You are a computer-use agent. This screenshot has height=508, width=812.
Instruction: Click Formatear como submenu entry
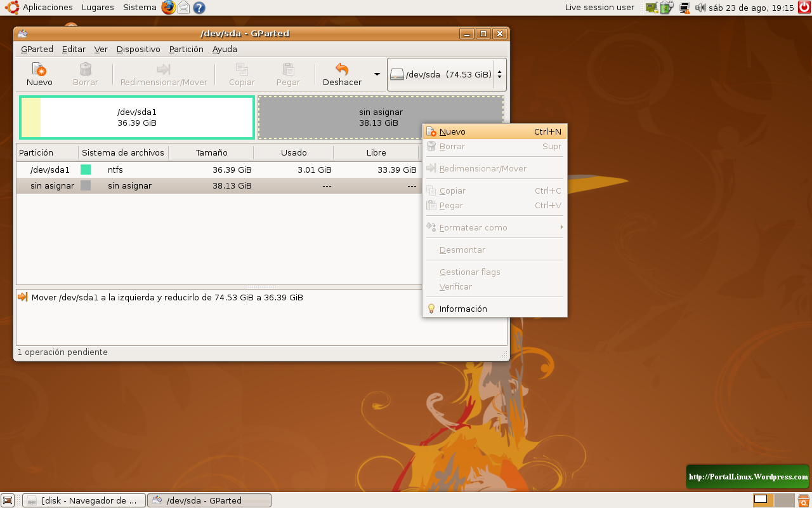pyautogui.click(x=495, y=228)
